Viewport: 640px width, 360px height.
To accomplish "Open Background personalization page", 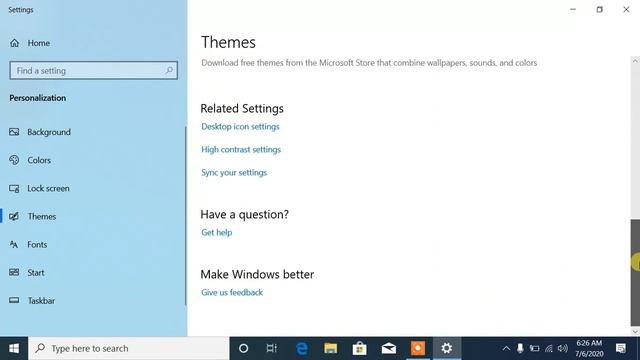I will (40, 132).
